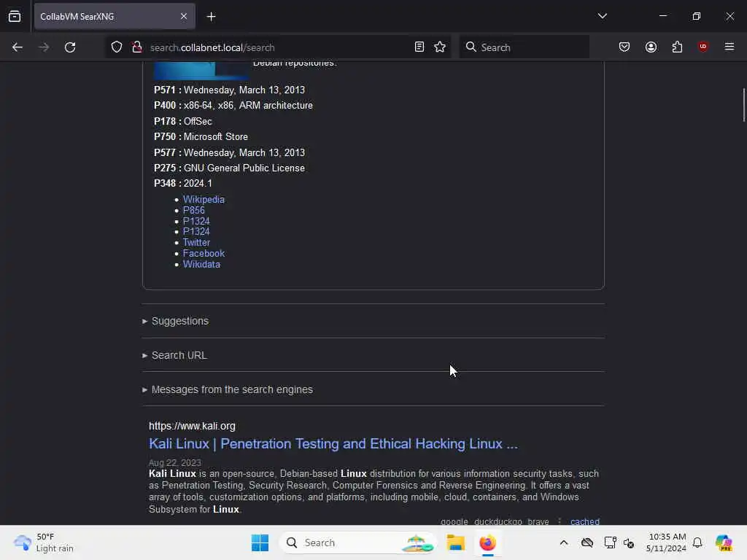This screenshot has height=560, width=747.
Task: Reload the current page
Action: [70, 47]
